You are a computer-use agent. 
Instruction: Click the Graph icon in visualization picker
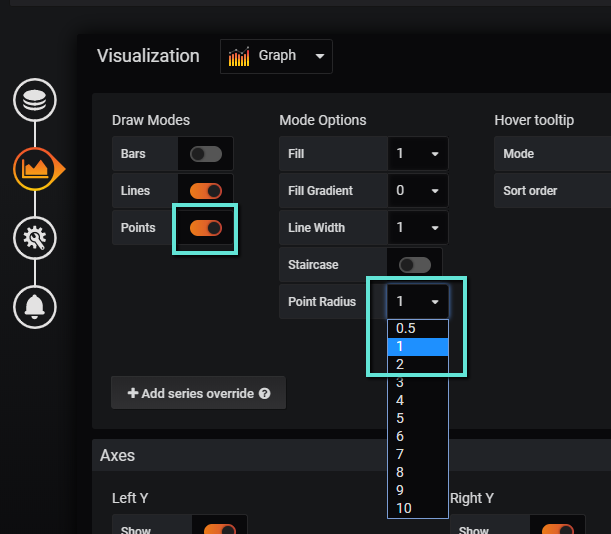tap(239, 56)
